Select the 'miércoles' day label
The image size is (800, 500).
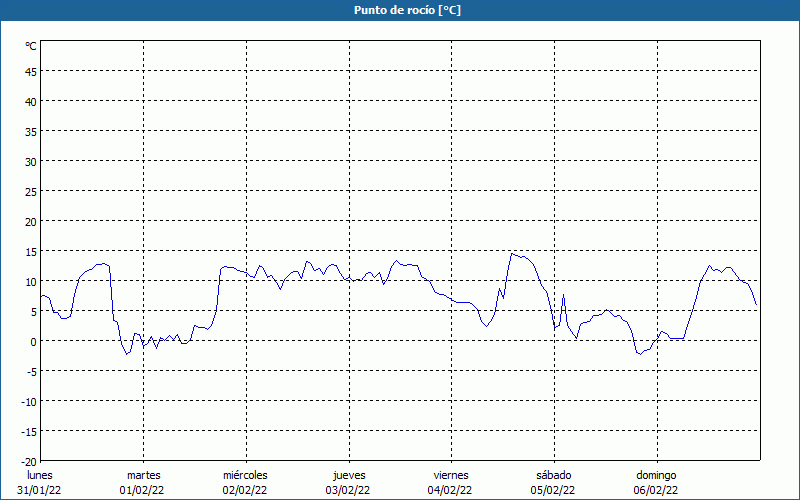[245, 475]
